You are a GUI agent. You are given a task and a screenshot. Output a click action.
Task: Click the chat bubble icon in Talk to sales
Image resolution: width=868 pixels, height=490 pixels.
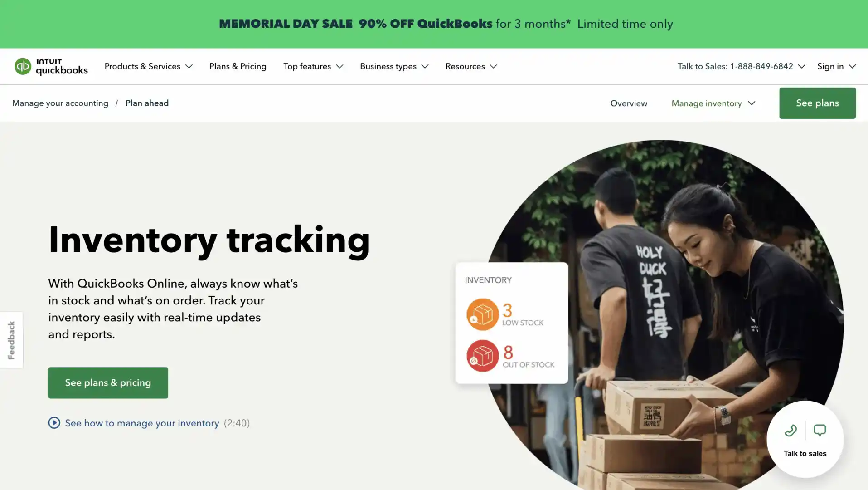click(820, 430)
